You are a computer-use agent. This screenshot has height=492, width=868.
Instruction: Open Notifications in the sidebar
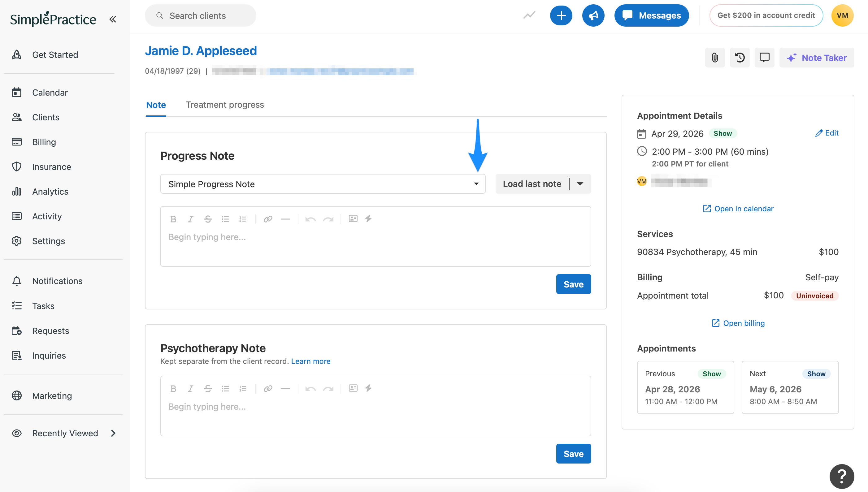57,281
